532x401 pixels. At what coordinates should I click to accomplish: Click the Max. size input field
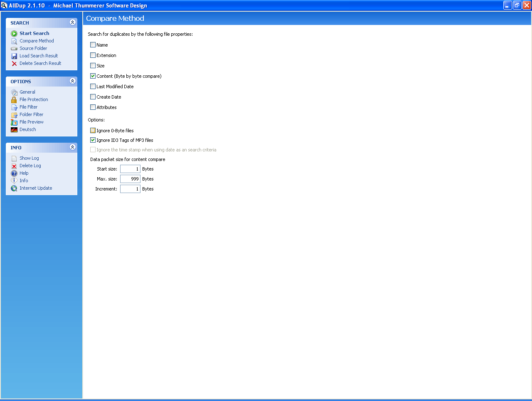point(130,179)
